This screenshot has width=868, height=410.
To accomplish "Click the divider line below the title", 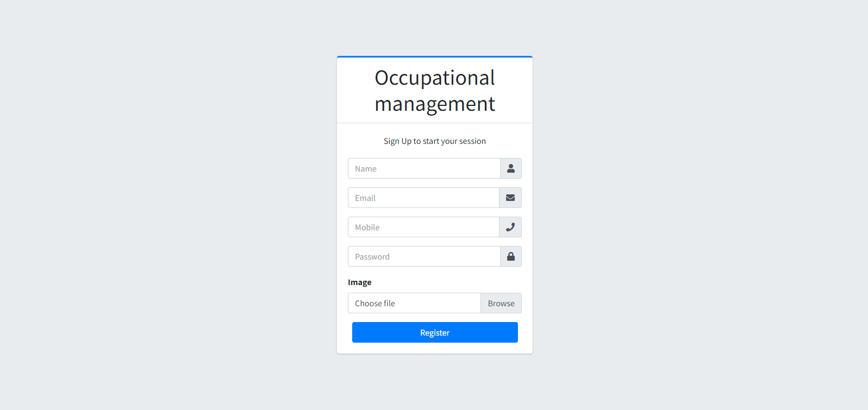I will pos(435,123).
